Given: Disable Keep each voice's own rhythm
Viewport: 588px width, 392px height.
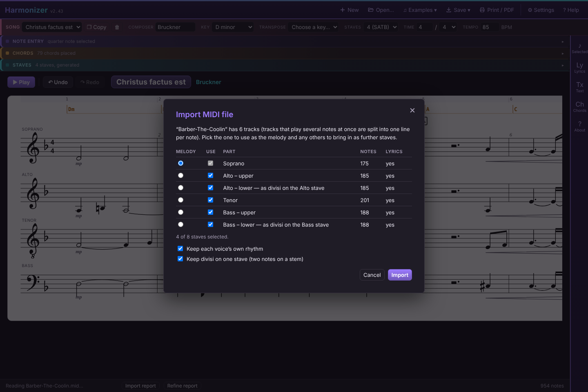Looking at the screenshot, I should click(180, 249).
